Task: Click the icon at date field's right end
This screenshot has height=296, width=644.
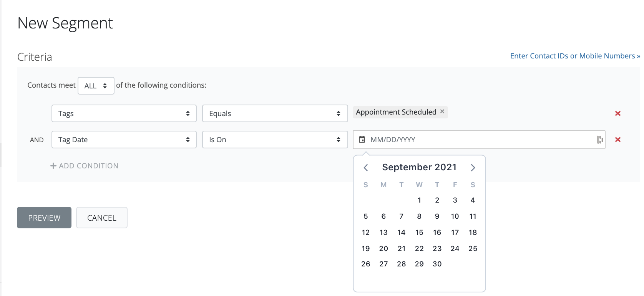Action: tap(599, 140)
